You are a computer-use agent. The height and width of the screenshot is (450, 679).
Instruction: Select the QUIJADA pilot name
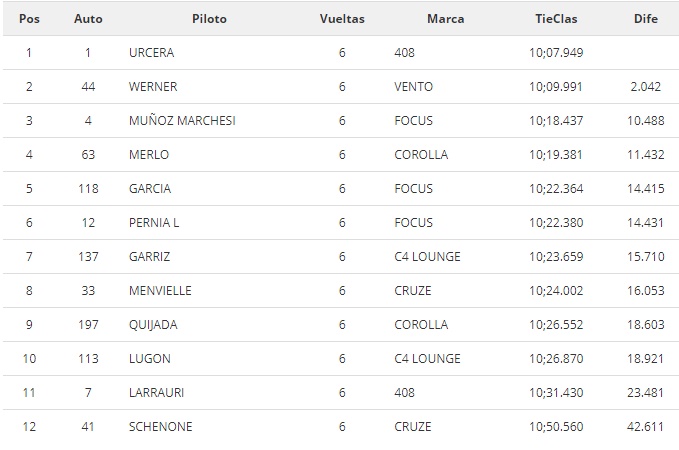click(x=153, y=324)
